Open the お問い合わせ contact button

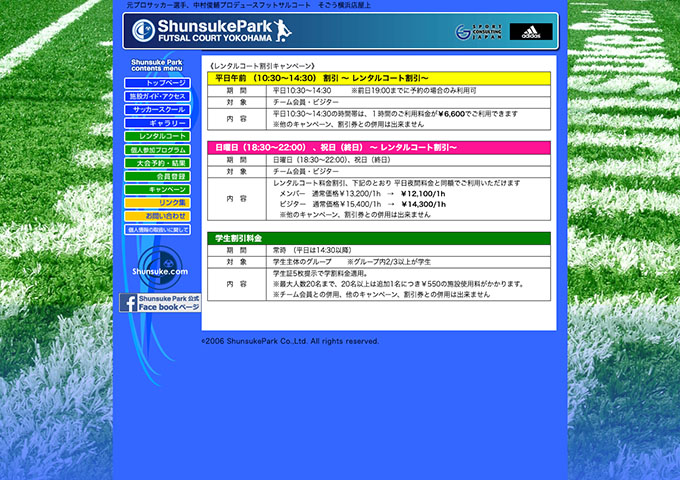157,216
